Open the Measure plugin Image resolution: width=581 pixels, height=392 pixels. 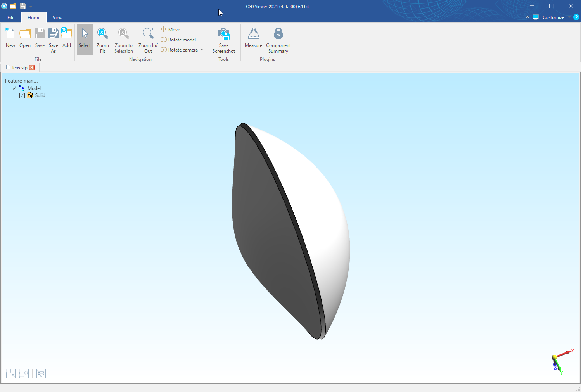pos(253,39)
